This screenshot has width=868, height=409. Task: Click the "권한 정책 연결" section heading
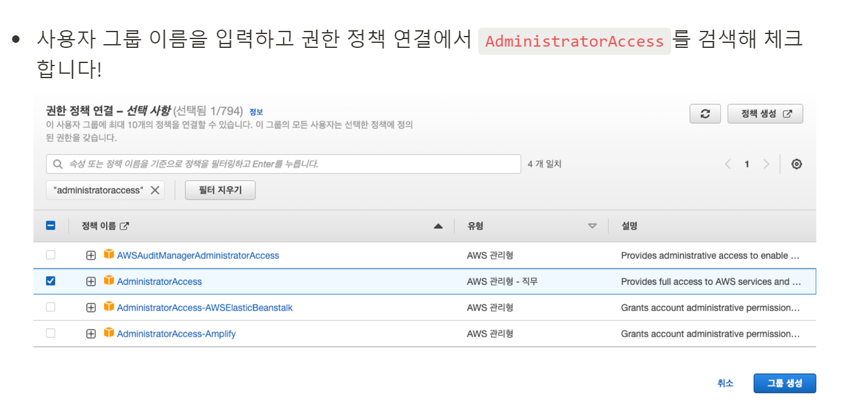point(79,111)
